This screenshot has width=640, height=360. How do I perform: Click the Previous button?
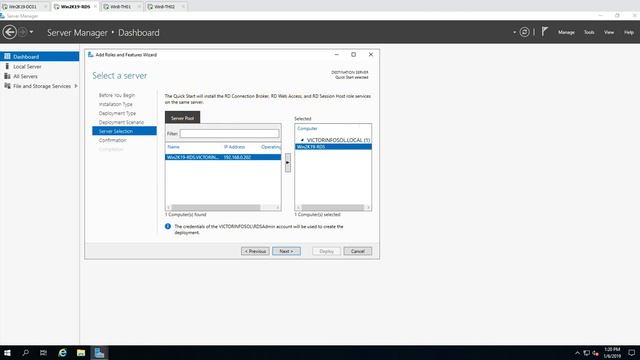(255, 251)
